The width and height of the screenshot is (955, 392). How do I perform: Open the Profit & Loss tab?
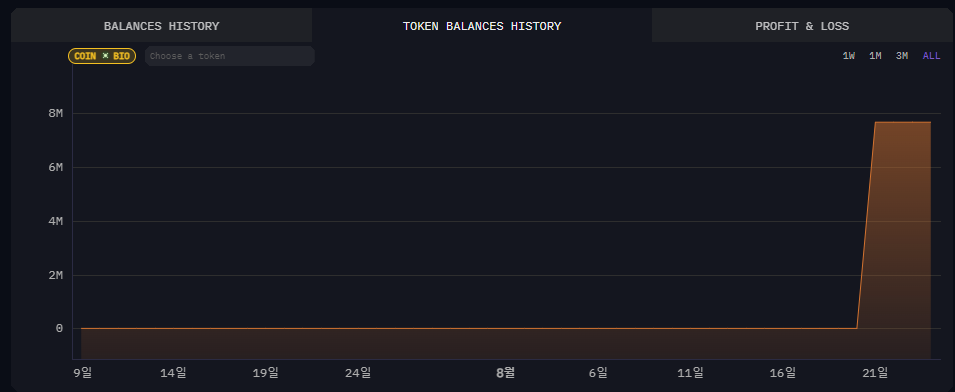(802, 26)
